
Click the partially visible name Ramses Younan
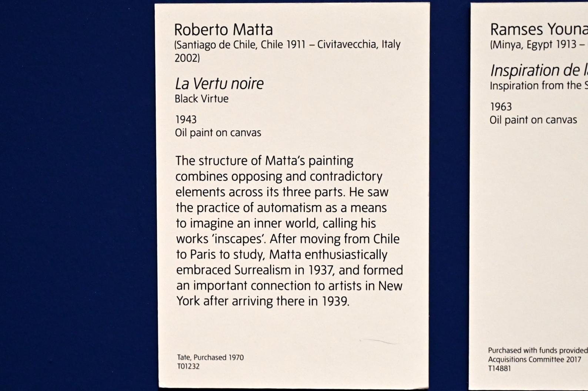538,30
